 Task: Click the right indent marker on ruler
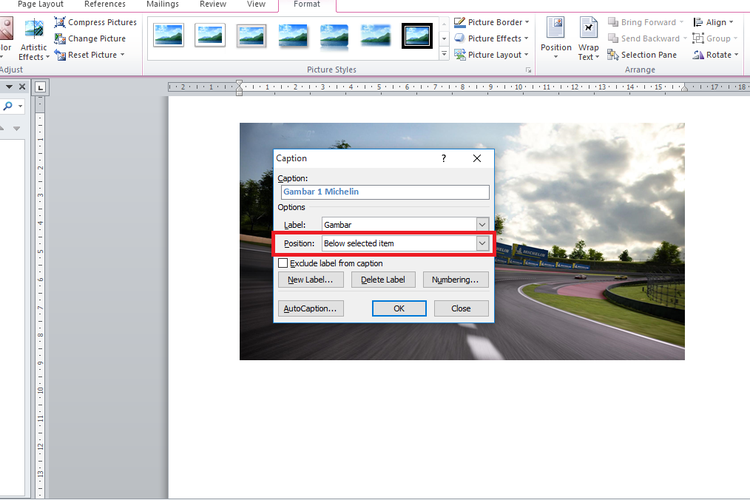[684, 88]
